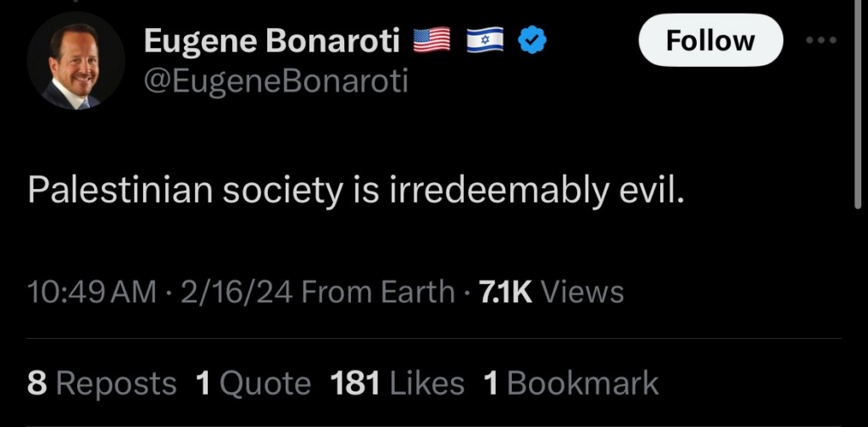This screenshot has height=427, width=868.
Task: Open the Eugene Bonaroti display name link
Action: [x=272, y=40]
